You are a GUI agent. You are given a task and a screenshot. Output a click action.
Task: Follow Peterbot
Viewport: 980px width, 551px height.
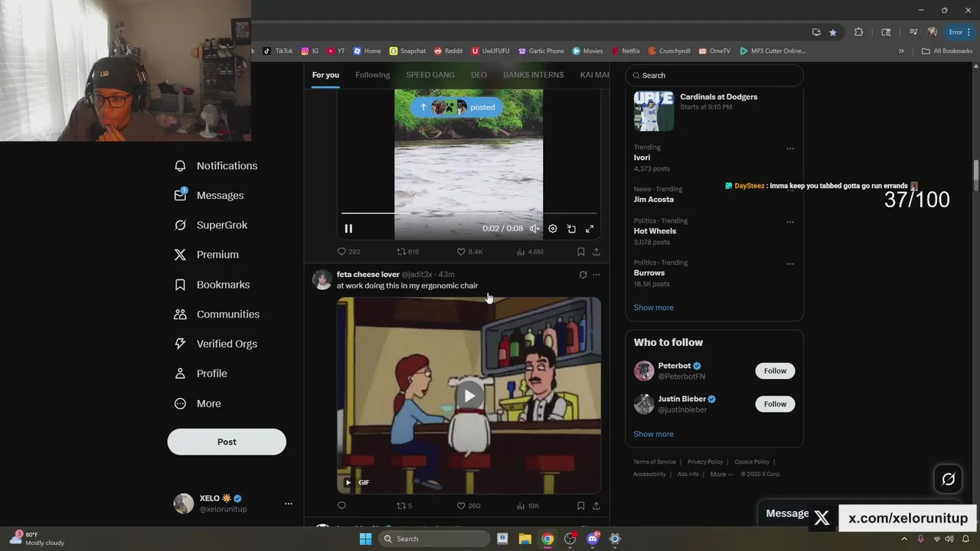click(x=775, y=370)
